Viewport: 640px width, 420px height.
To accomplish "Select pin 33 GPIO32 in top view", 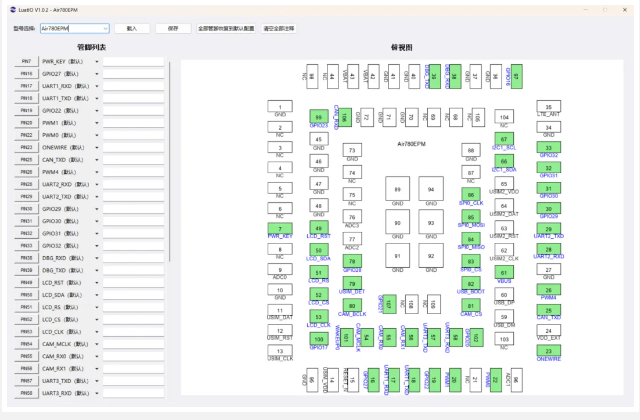I will (x=549, y=147).
